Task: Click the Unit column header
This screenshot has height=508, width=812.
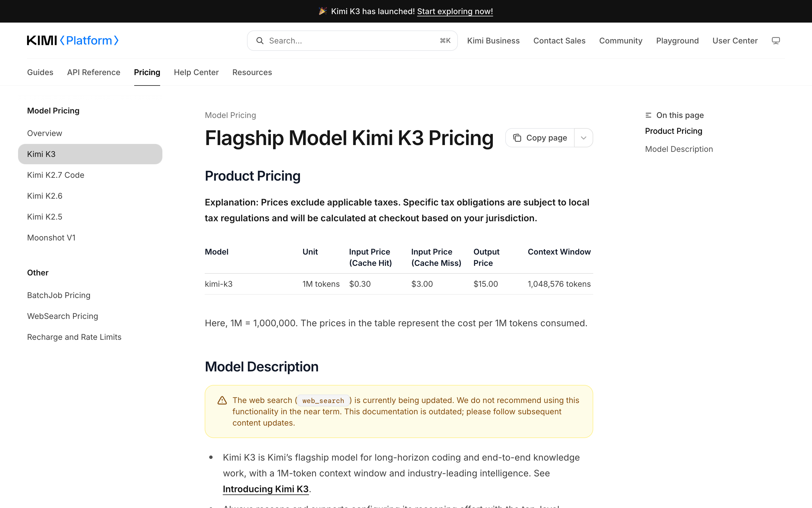Action: pyautogui.click(x=310, y=252)
